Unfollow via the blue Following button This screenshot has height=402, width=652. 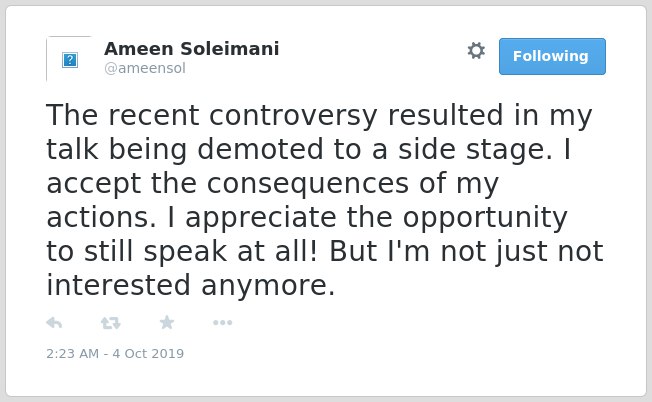click(x=552, y=56)
